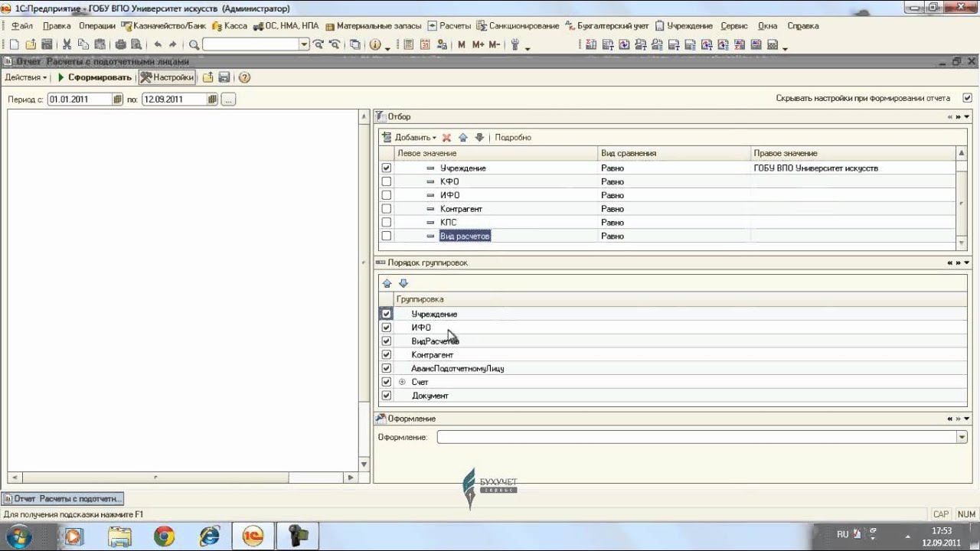Uncheck the АвансПодотчетномуЛицу grouping checkbox
The image size is (980, 551).
tap(386, 369)
